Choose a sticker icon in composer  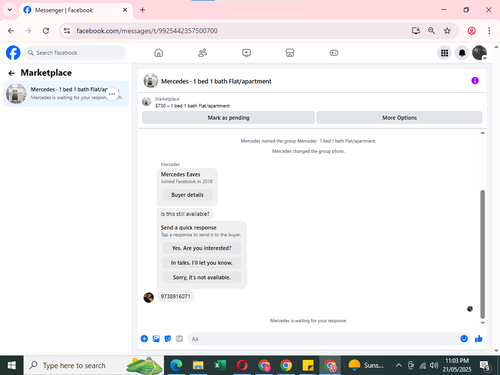[168, 339]
